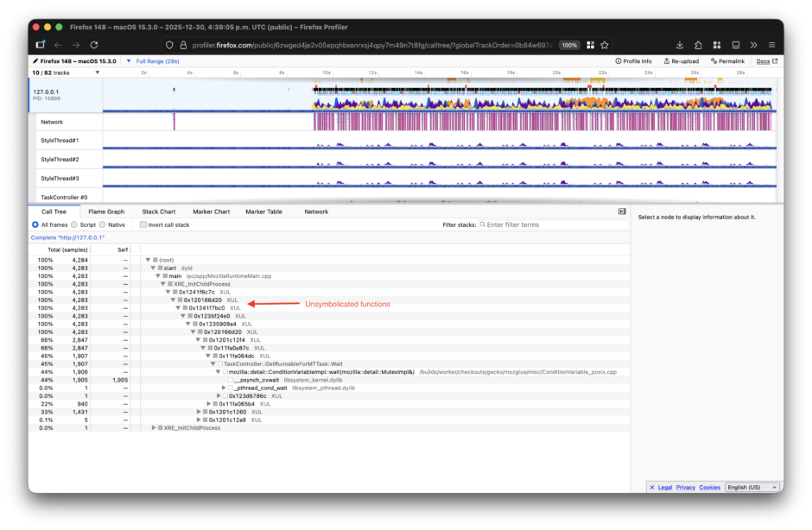This screenshot has width=812, height=530.
Task: Click the browser reload button
Action: coord(94,45)
